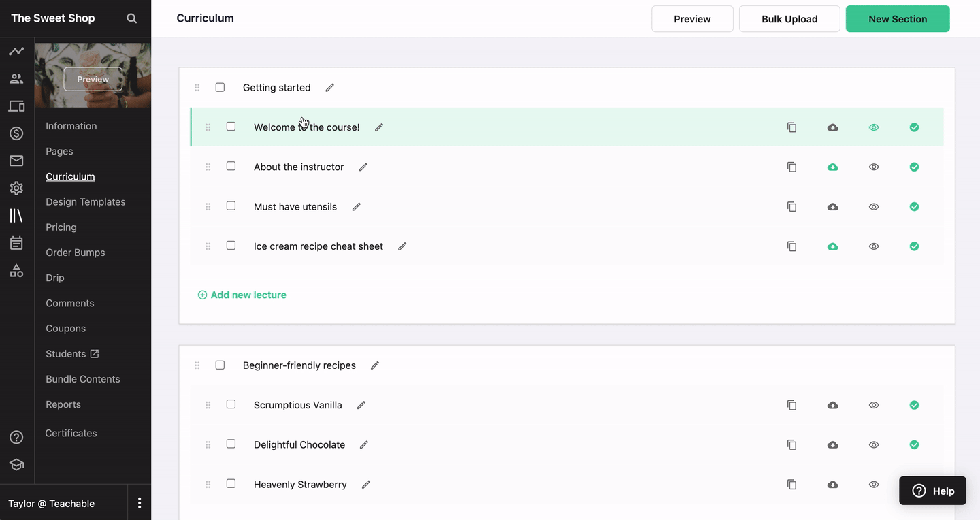The height and width of the screenshot is (520, 980).
Task: Open the Emails envelope sidebar icon
Action: pos(16,161)
